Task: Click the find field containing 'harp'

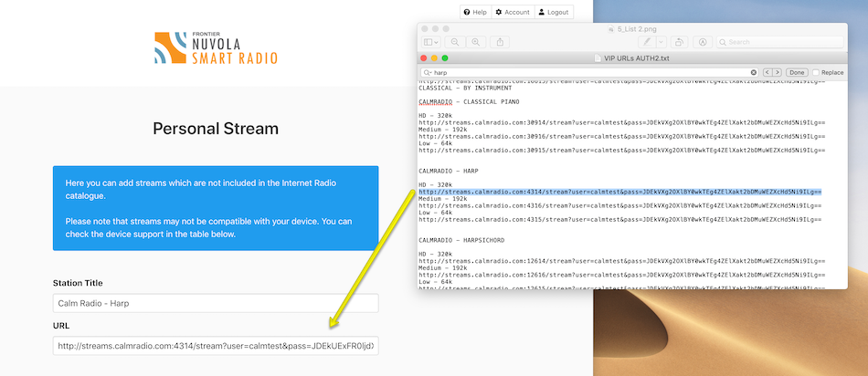Action: click(589, 72)
